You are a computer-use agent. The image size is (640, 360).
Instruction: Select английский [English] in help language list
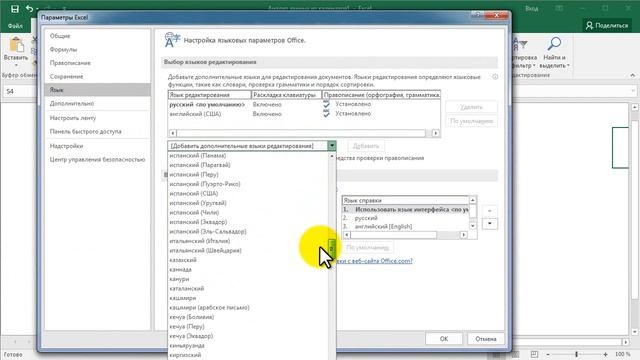pos(405,226)
